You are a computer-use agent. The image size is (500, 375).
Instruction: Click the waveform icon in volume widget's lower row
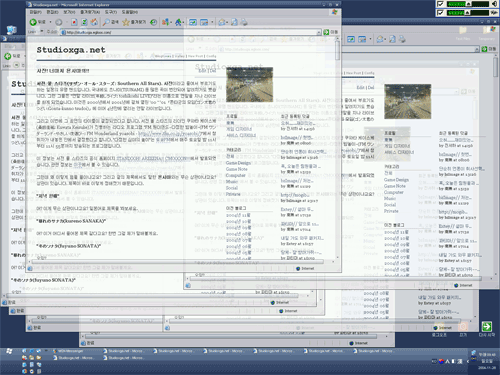pos(494,13)
